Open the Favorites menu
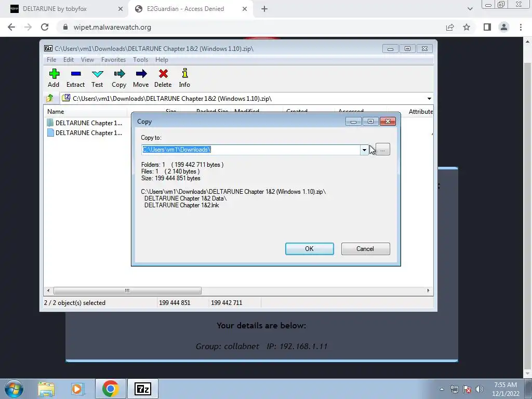This screenshot has width=532, height=399. click(x=113, y=60)
